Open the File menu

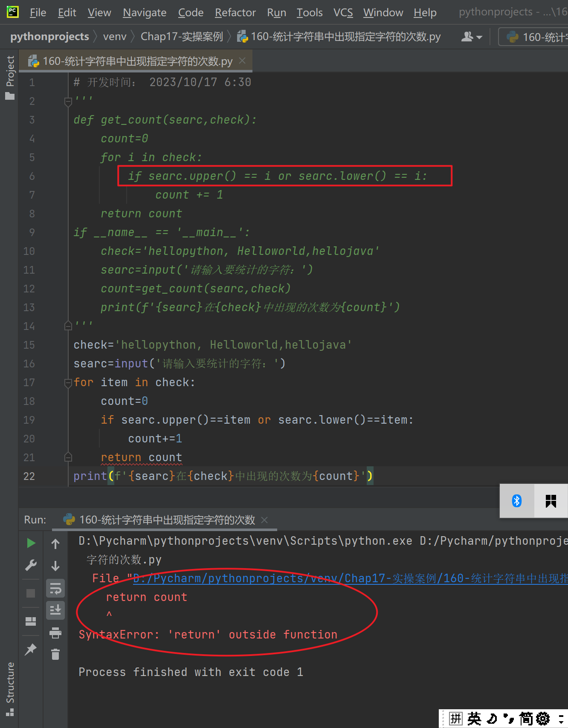38,12
